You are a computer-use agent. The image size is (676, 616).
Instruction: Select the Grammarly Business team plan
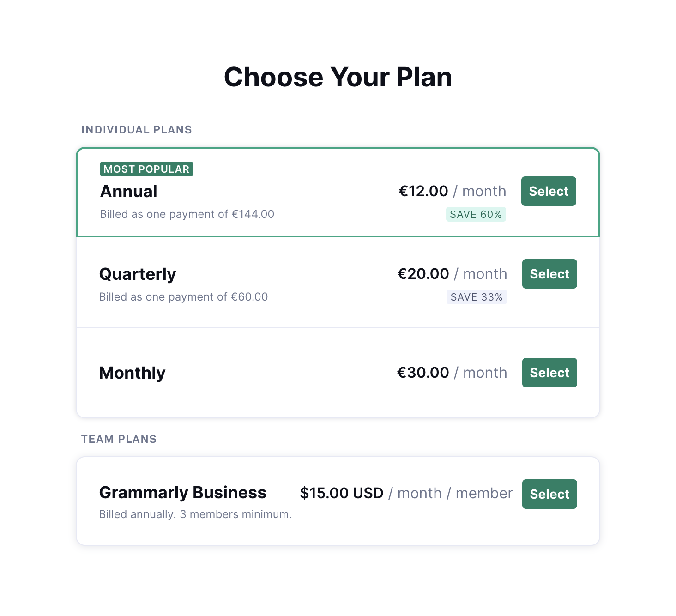[549, 494]
